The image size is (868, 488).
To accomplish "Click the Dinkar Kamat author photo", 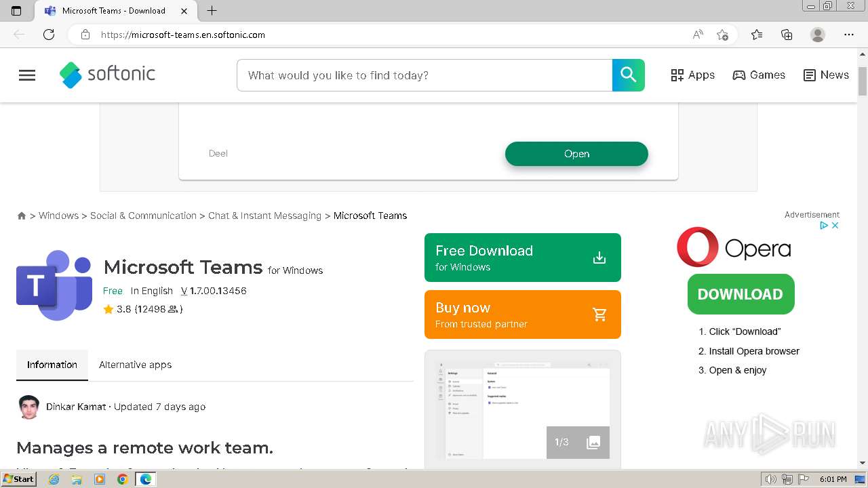I will [28, 407].
